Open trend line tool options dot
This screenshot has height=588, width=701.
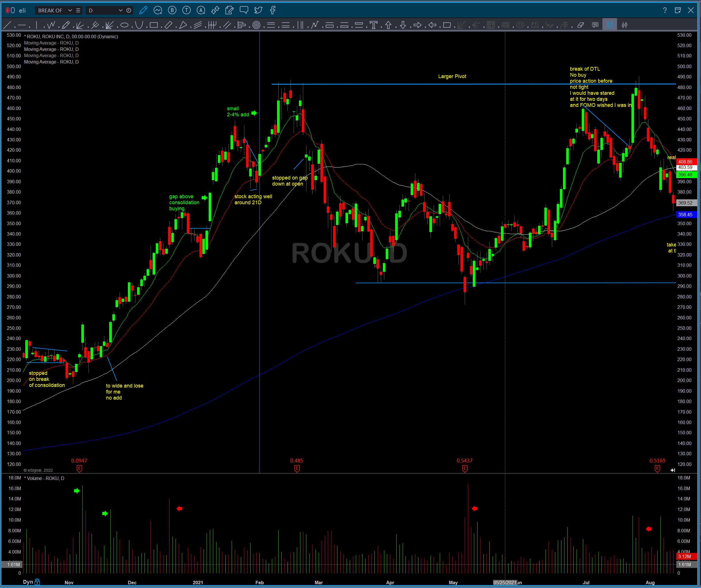coord(15,27)
